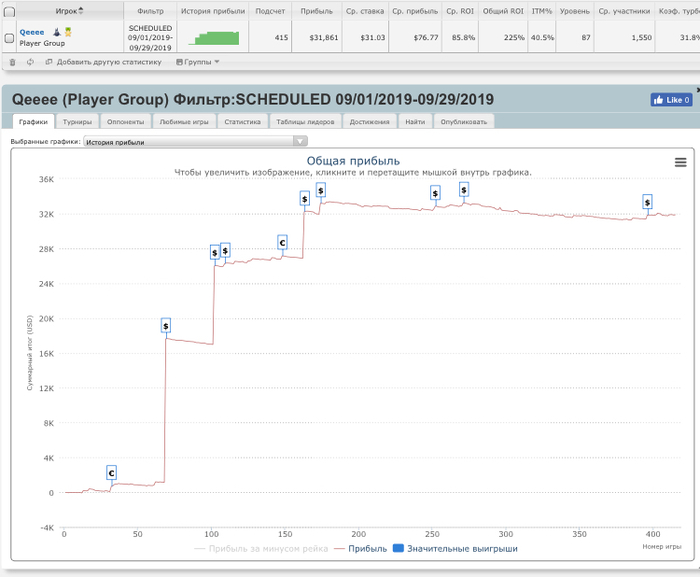Click the $ marker near game 397
The image size is (700, 577).
pyautogui.click(x=647, y=202)
